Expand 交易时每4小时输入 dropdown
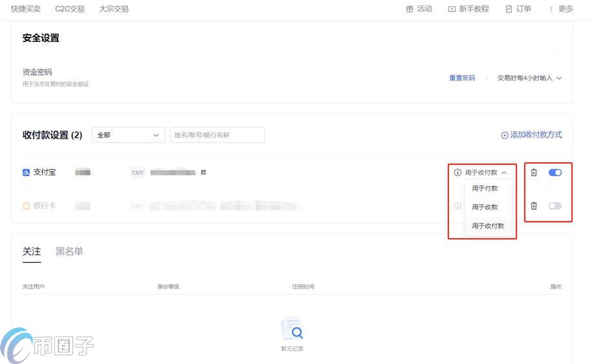Viewport: 590px width, 364px height. click(529, 77)
